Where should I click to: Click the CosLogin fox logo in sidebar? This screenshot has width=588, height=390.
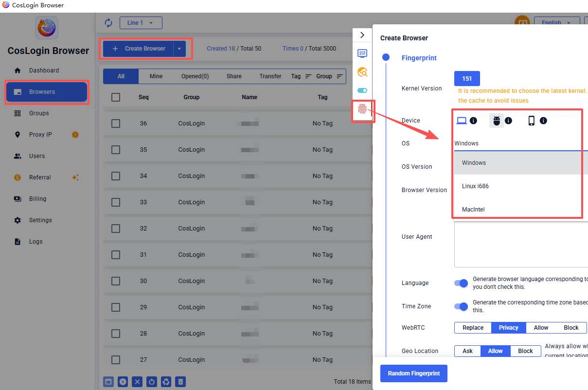47,28
